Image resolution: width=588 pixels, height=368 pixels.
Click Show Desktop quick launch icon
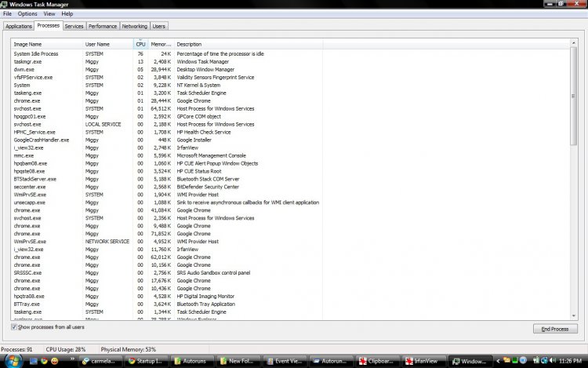[x=34, y=361]
